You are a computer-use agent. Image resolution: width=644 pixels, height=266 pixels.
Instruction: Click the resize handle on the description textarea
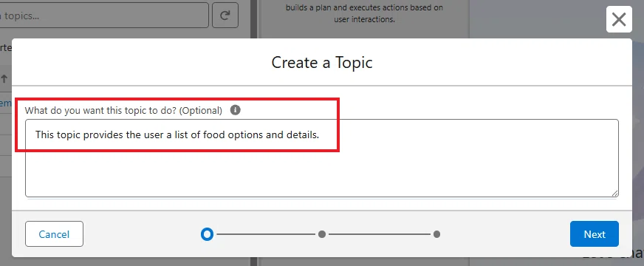tap(614, 194)
